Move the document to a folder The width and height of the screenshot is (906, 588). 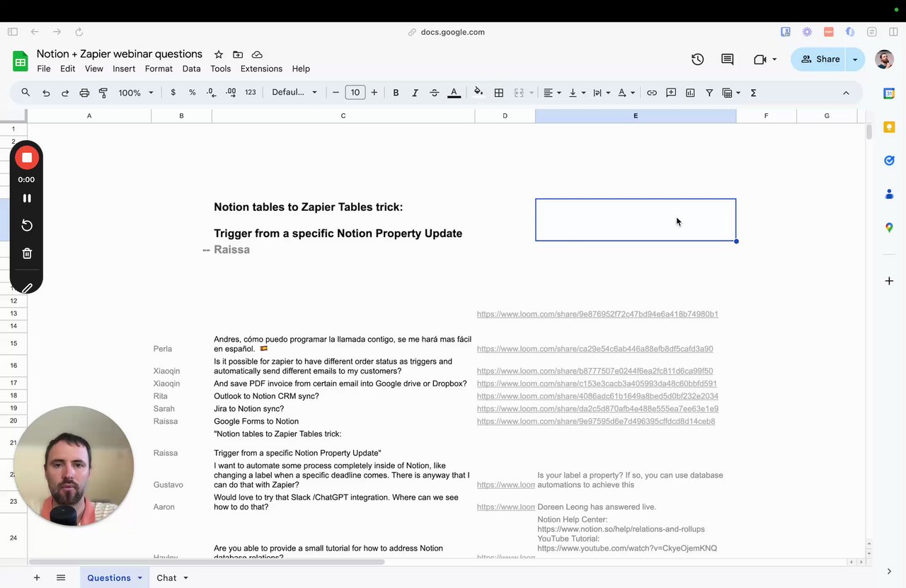238,54
